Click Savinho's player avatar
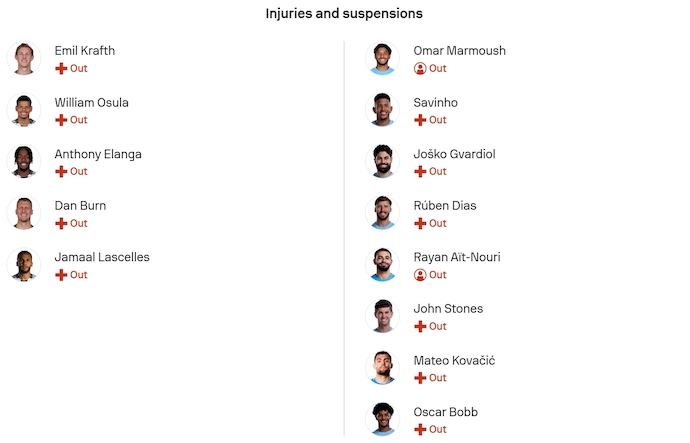The height and width of the screenshot is (443, 690). (x=382, y=110)
